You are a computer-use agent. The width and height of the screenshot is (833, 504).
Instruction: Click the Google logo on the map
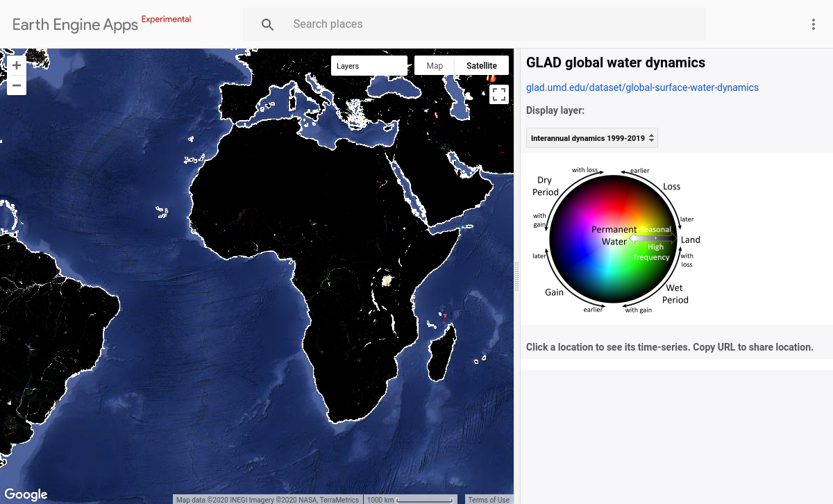(26, 494)
